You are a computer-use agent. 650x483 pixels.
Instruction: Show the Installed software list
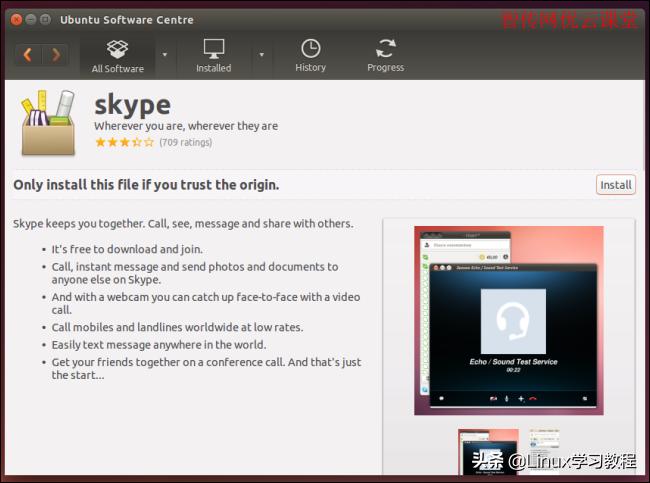pyautogui.click(x=213, y=56)
